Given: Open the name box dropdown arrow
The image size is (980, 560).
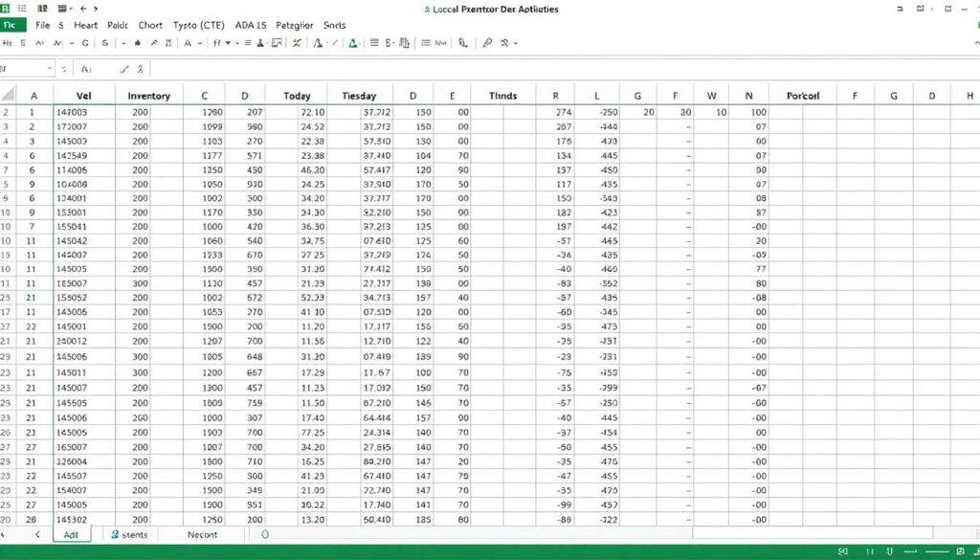Looking at the screenshot, I should tap(50, 69).
